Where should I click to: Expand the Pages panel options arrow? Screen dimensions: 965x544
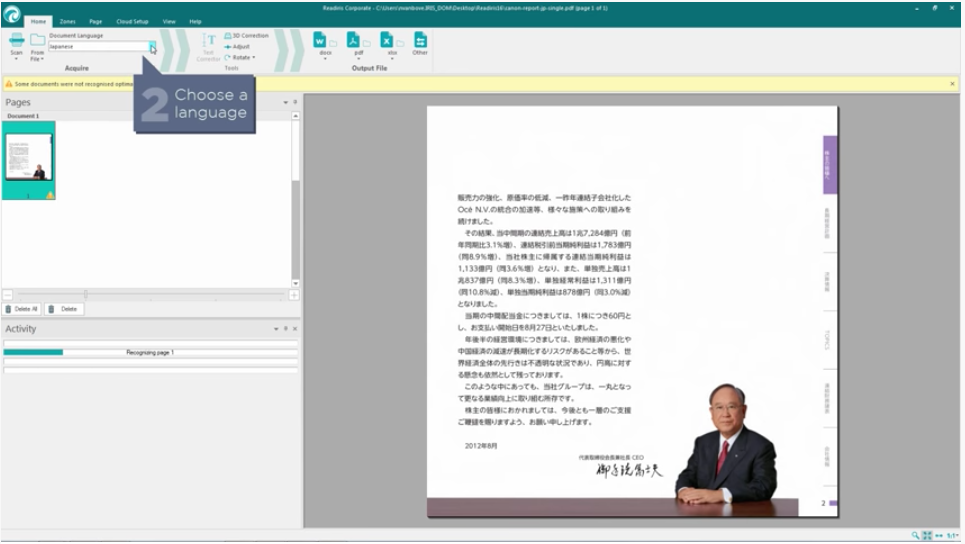point(285,102)
